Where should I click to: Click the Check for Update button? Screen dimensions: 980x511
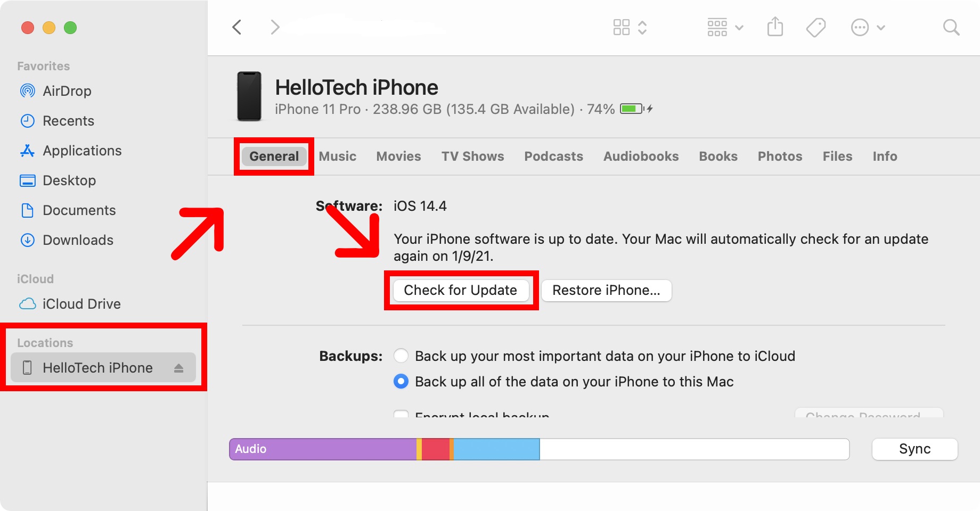461,290
